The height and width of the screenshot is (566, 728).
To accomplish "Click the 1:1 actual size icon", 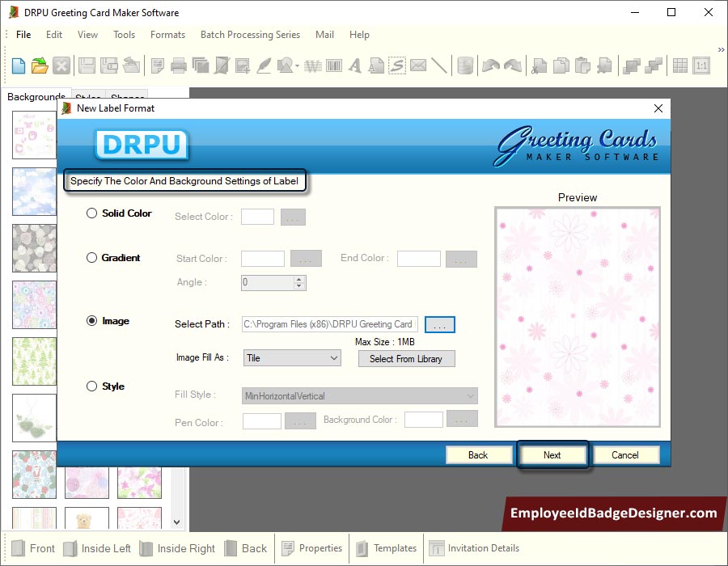I will [701, 65].
